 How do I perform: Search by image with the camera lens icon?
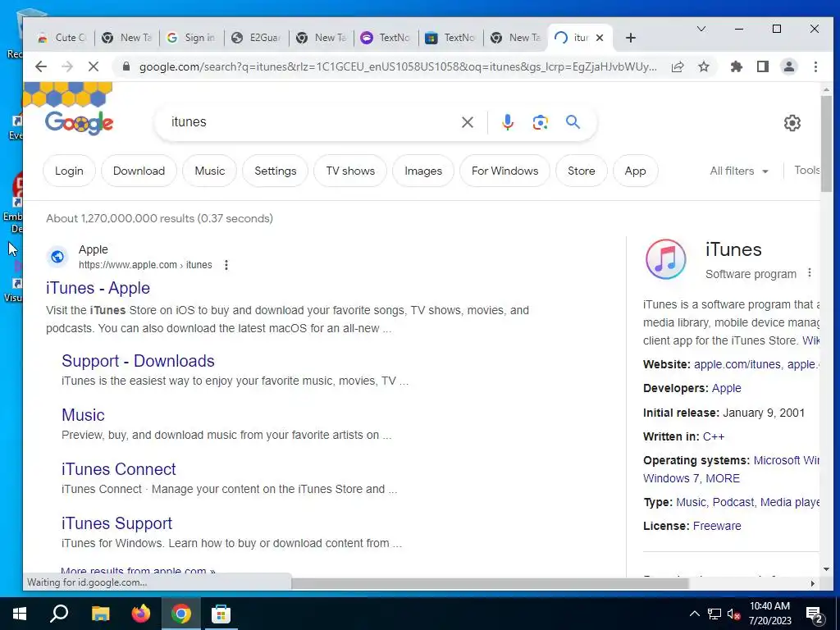click(540, 122)
